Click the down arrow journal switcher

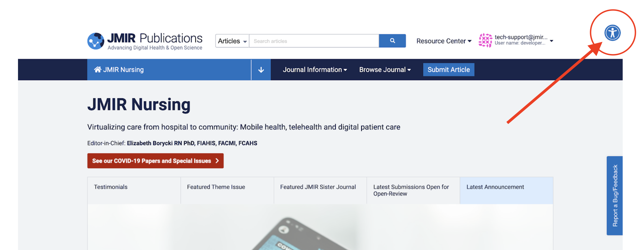click(x=261, y=70)
